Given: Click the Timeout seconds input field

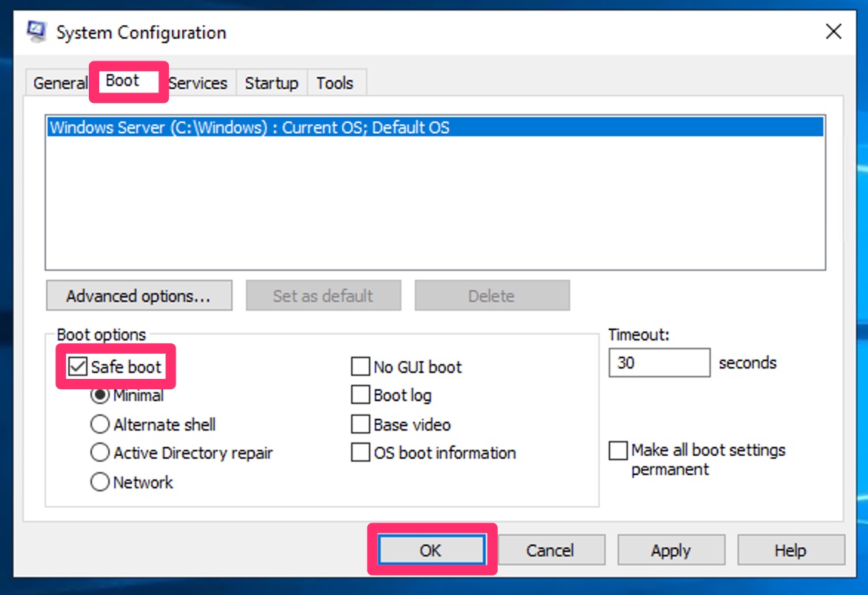Looking at the screenshot, I should (659, 362).
